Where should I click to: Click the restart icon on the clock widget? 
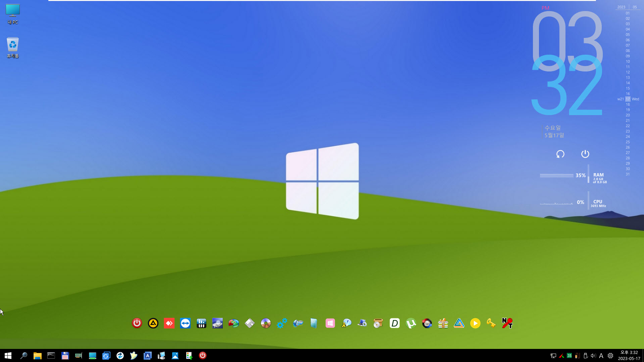(560, 154)
